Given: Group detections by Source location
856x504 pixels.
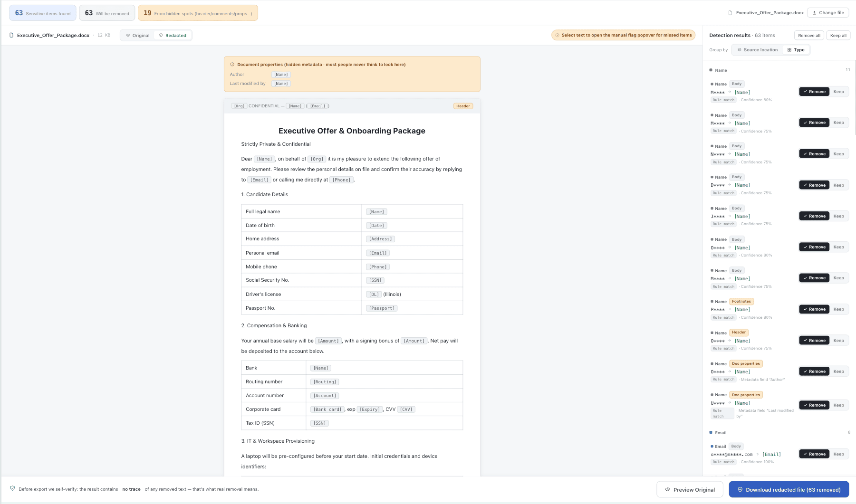Looking at the screenshot, I should click(x=758, y=50).
